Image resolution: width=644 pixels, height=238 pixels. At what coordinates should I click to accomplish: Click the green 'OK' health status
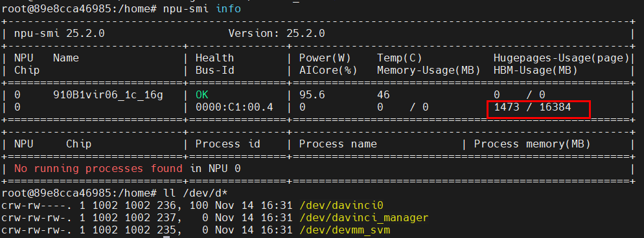pos(201,95)
